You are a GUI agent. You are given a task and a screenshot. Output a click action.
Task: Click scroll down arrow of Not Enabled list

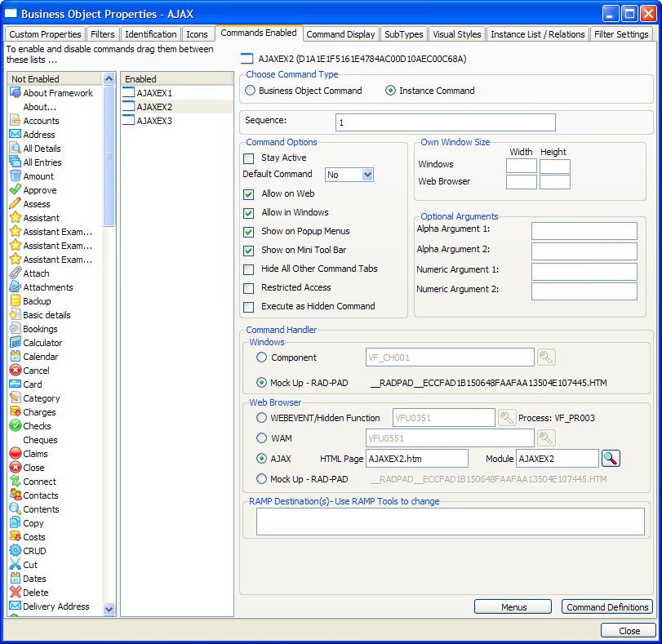[x=109, y=609]
